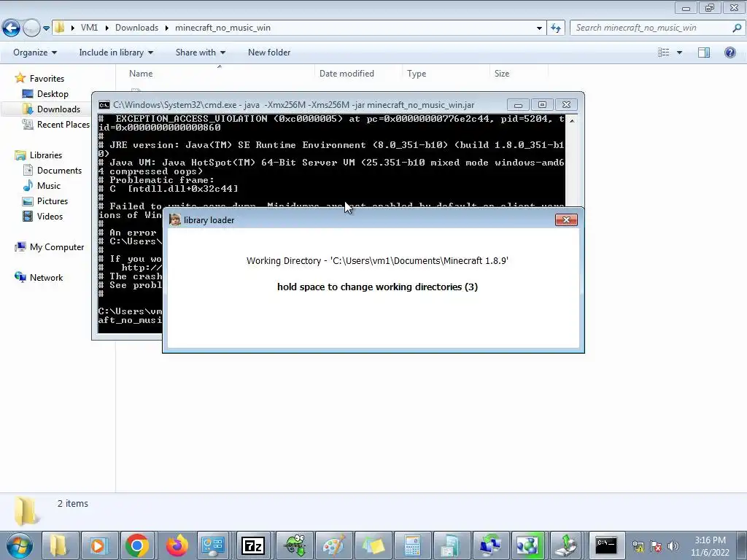Click the library loader title icon

coord(175,219)
